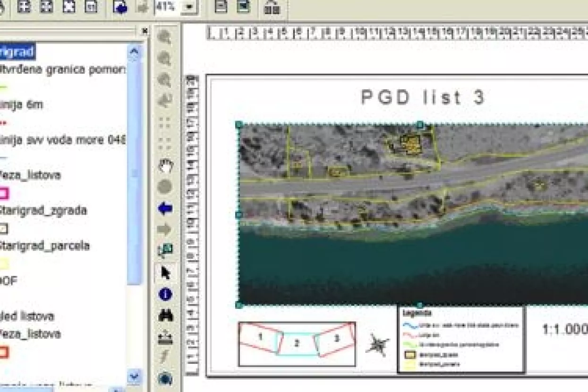Click the Measure ruler tool
Screen dimensions: 588x392
click(165, 338)
